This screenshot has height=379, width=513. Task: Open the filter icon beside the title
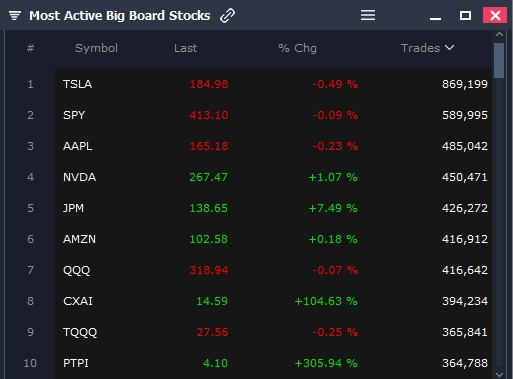pos(15,15)
